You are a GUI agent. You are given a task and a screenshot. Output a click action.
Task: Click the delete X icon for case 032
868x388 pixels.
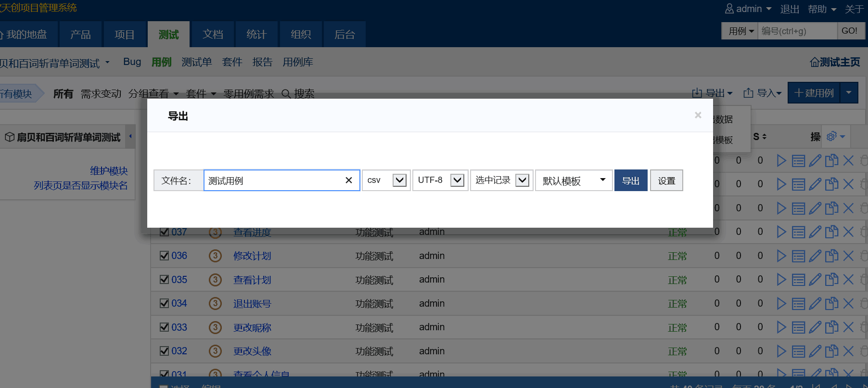tap(848, 351)
